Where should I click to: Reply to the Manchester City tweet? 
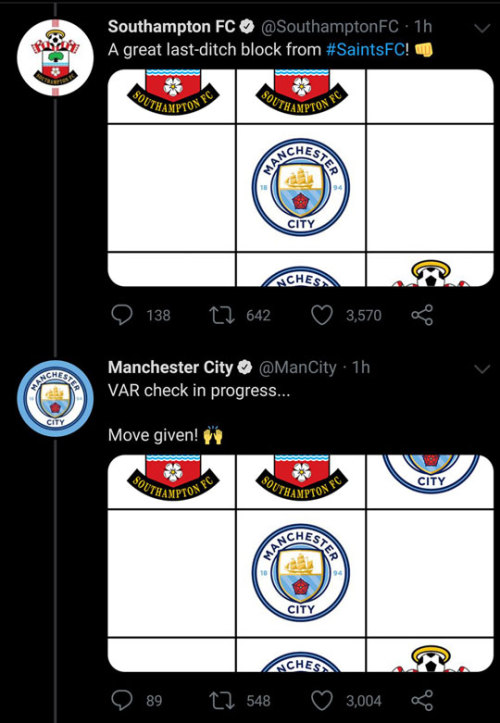[x=122, y=701]
